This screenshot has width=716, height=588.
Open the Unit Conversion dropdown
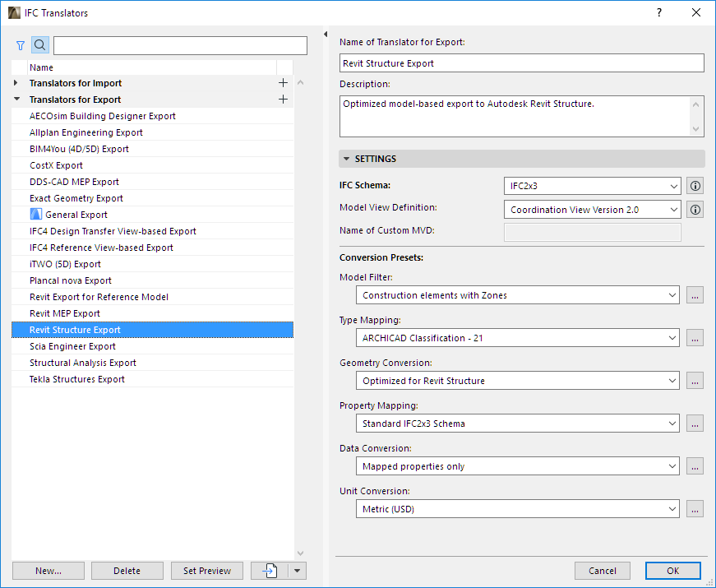(x=518, y=509)
